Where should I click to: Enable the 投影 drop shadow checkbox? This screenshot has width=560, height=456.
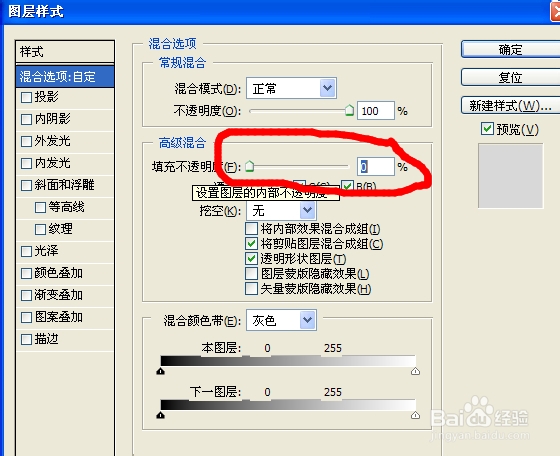point(26,97)
